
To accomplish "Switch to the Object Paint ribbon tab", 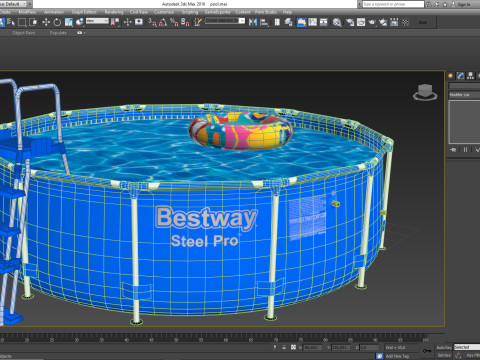I will pyautogui.click(x=24, y=33).
